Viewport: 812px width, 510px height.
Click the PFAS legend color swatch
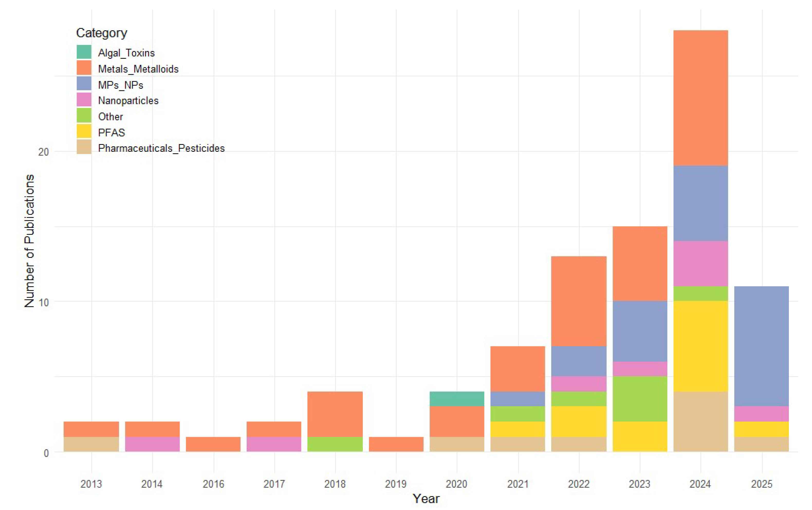(x=84, y=131)
